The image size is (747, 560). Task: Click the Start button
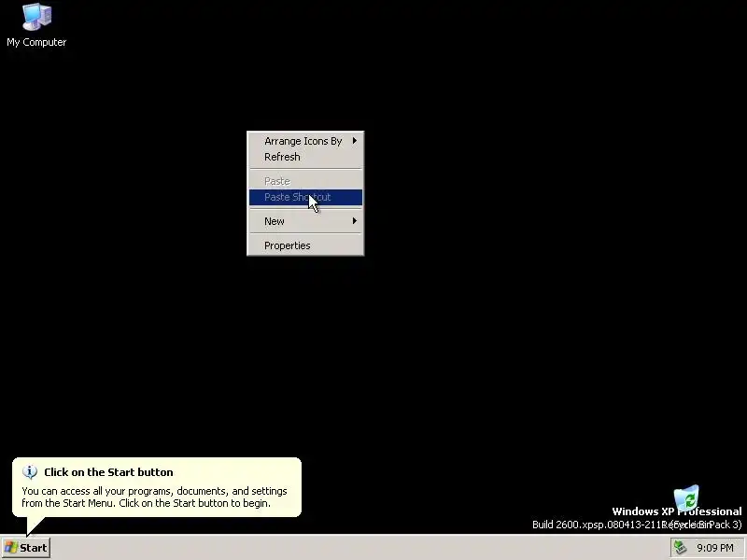coord(26,548)
